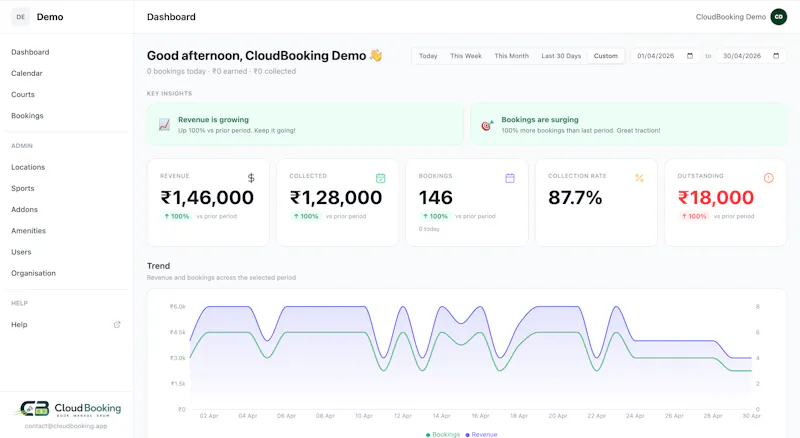Click the calendar-check icon on Collected card
This screenshot has height=438, width=800.
(381, 178)
